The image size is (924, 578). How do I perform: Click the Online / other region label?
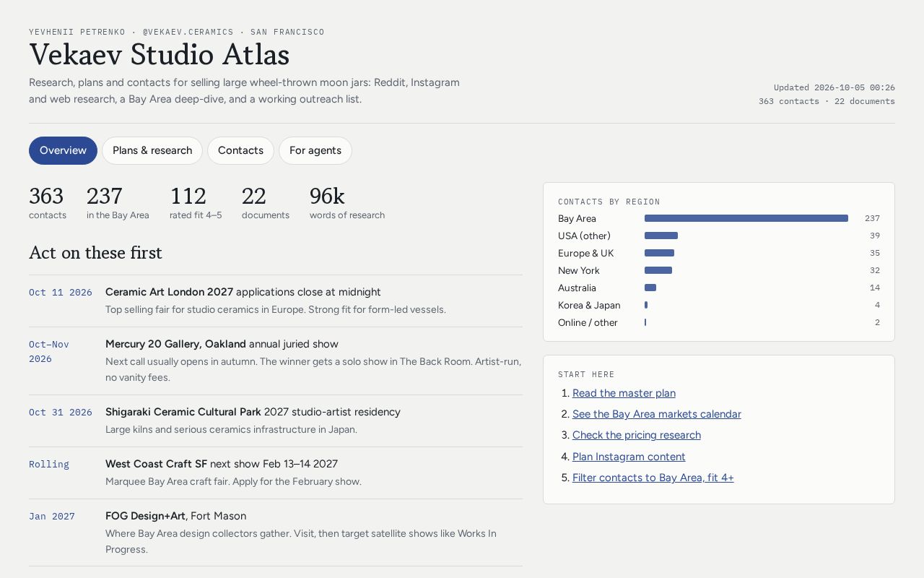(x=588, y=323)
